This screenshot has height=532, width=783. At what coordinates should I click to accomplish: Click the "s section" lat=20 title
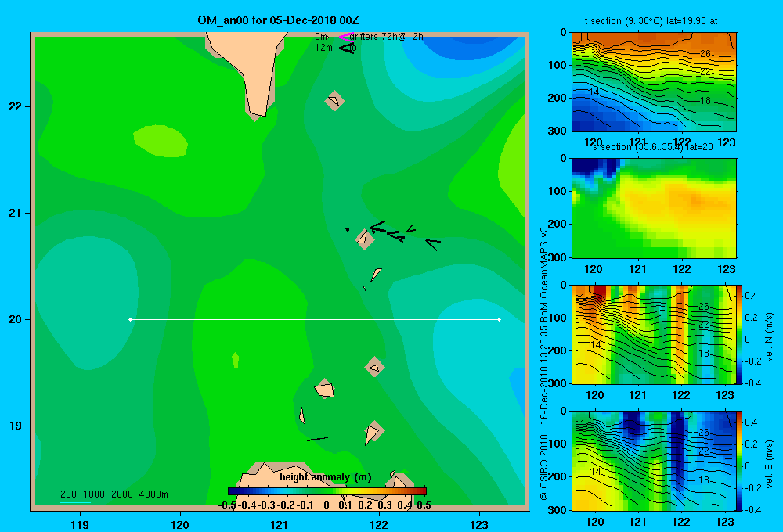653,147
